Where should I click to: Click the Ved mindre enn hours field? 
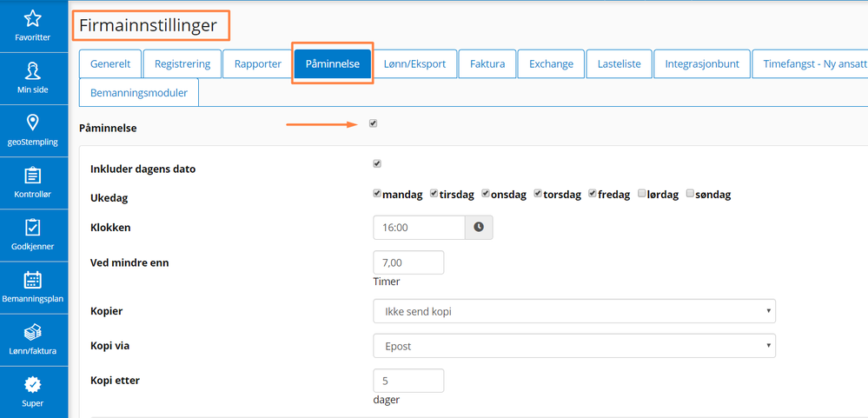pos(408,262)
